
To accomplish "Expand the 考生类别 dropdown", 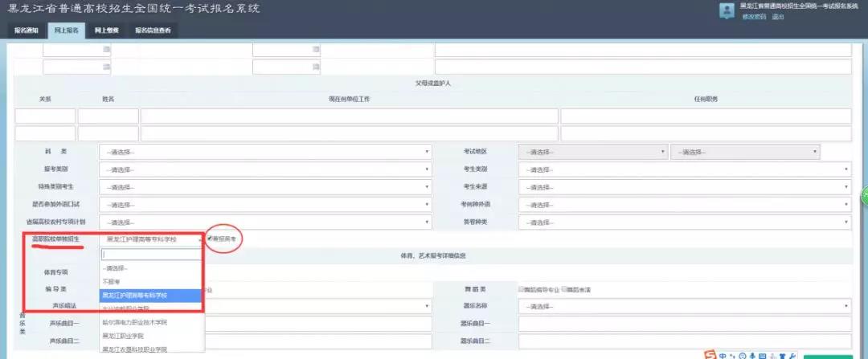I will pos(685,169).
